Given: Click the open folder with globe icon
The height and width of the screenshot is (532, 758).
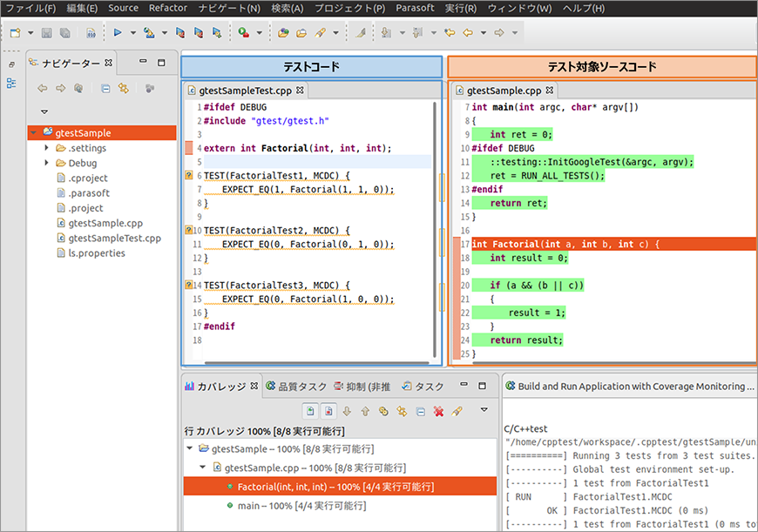Looking at the screenshot, I should pyautogui.click(x=283, y=33).
